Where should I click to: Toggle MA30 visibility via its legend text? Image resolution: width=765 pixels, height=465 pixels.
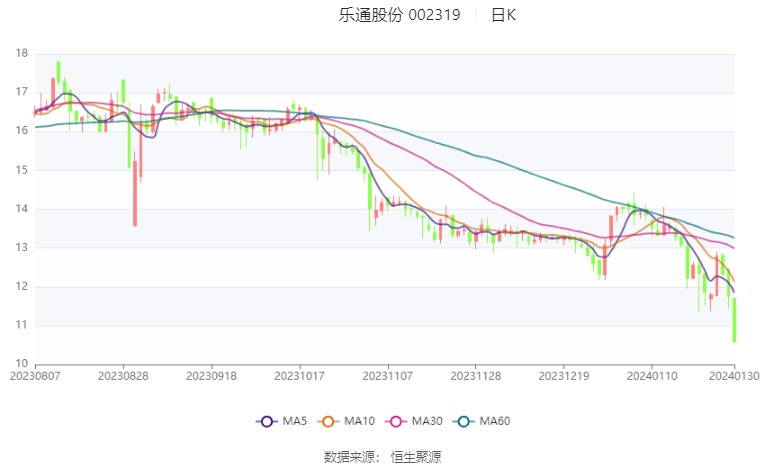click(428, 421)
